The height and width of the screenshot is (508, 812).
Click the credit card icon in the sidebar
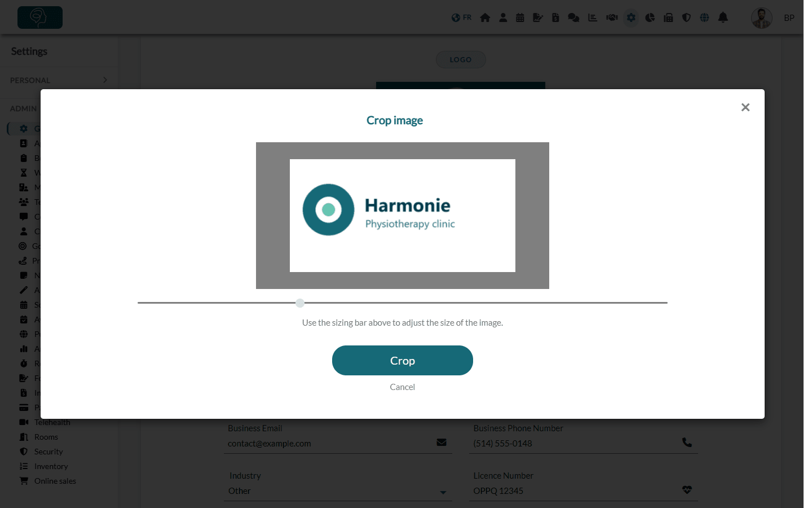tap(24, 408)
